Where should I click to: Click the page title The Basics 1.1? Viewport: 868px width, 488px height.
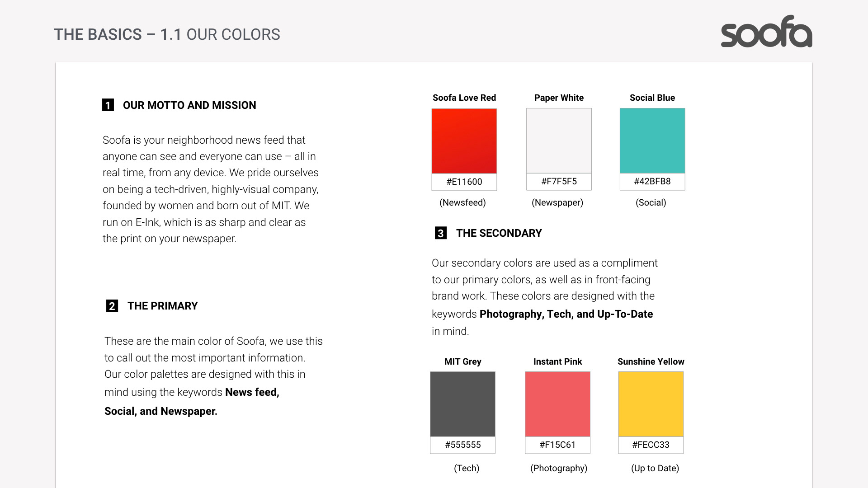[167, 34]
